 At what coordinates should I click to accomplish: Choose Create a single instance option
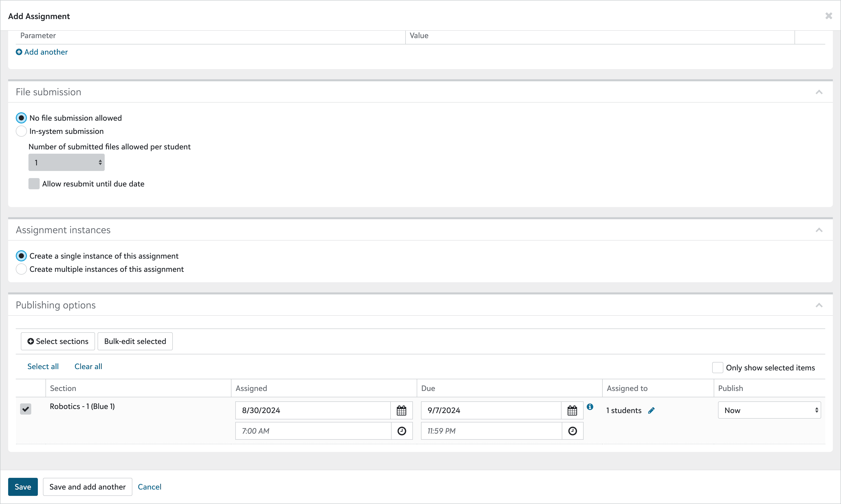click(21, 256)
